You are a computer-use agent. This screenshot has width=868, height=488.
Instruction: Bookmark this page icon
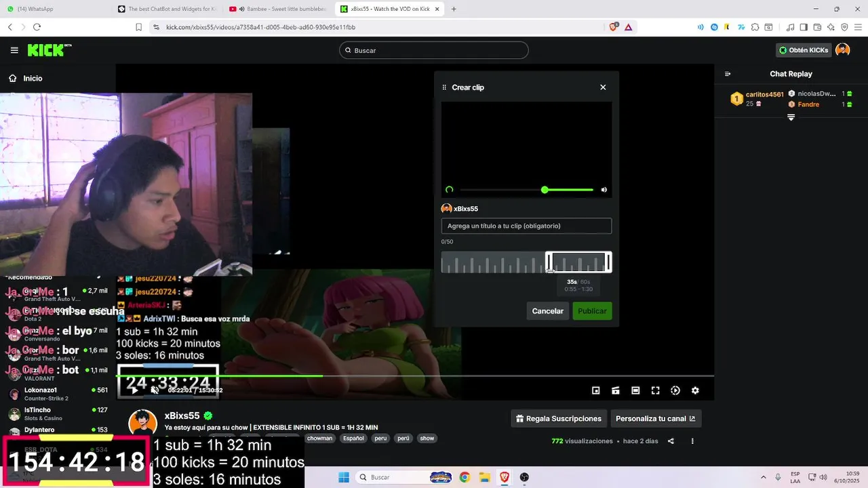tap(138, 27)
